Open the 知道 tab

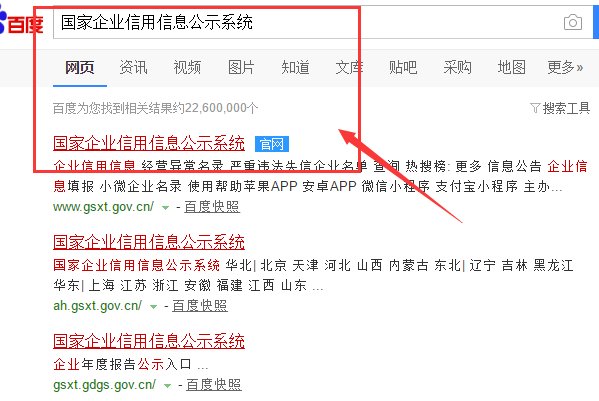point(295,68)
